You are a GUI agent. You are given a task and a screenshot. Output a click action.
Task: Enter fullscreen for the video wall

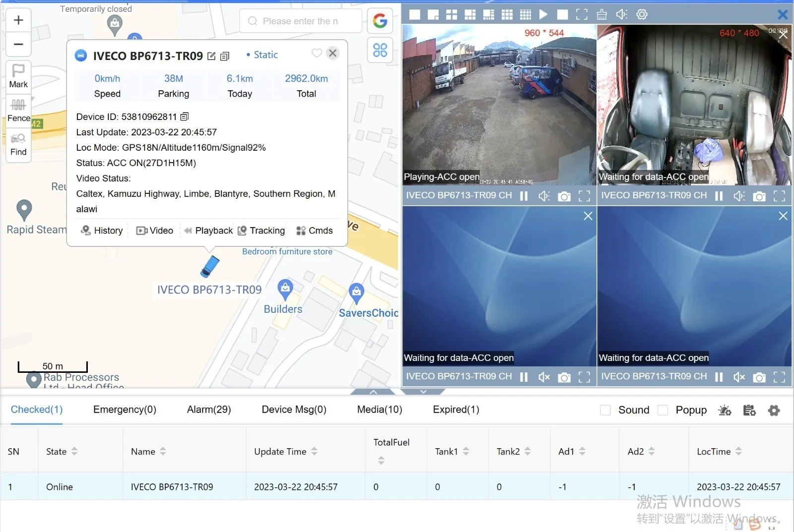pyautogui.click(x=582, y=15)
